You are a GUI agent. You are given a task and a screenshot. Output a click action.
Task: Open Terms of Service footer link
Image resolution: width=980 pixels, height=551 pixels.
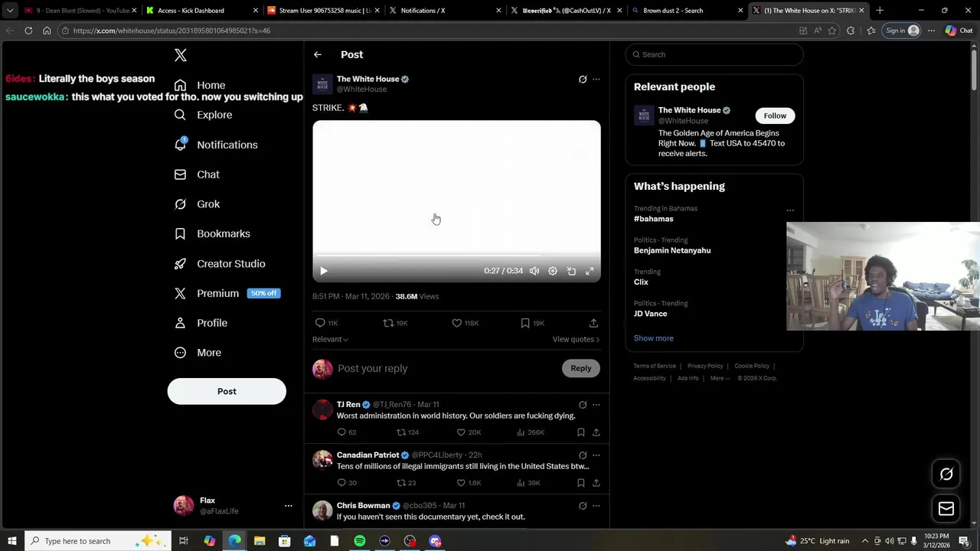point(655,367)
